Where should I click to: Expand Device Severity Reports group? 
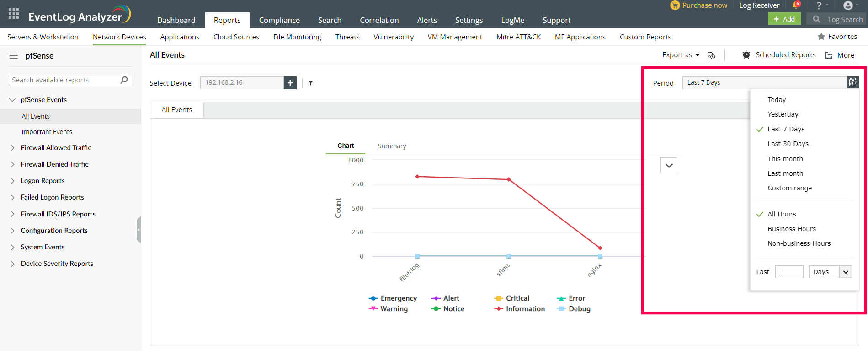pos(12,264)
